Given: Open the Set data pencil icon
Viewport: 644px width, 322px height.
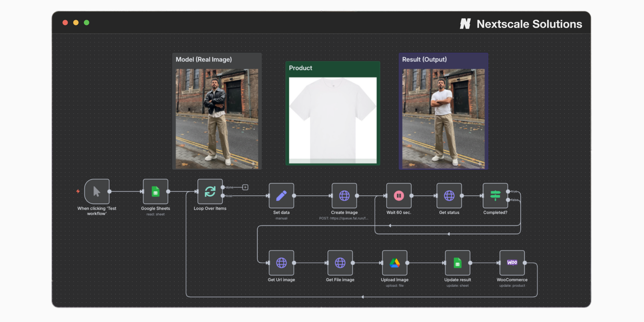Looking at the screenshot, I should (x=281, y=195).
